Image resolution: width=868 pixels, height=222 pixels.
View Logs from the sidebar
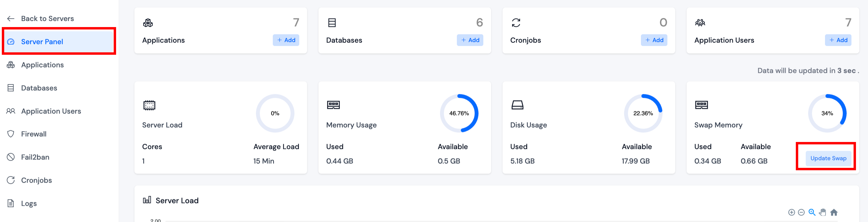(29, 203)
